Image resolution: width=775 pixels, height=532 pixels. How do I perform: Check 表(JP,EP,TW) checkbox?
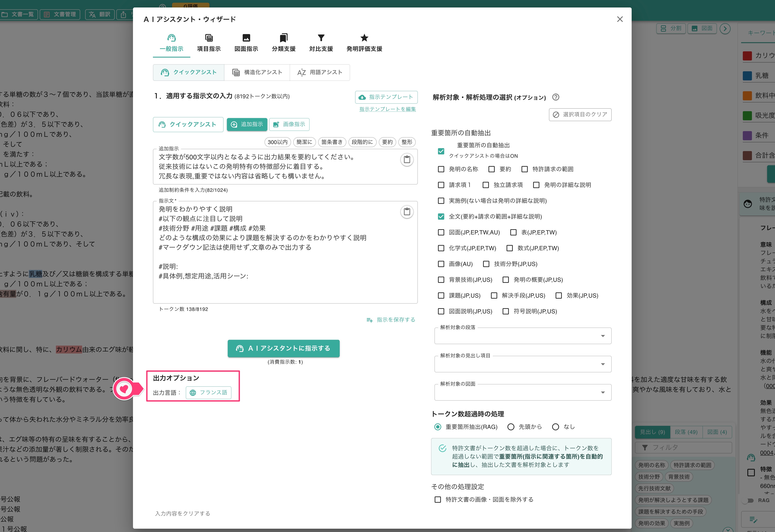coord(514,233)
